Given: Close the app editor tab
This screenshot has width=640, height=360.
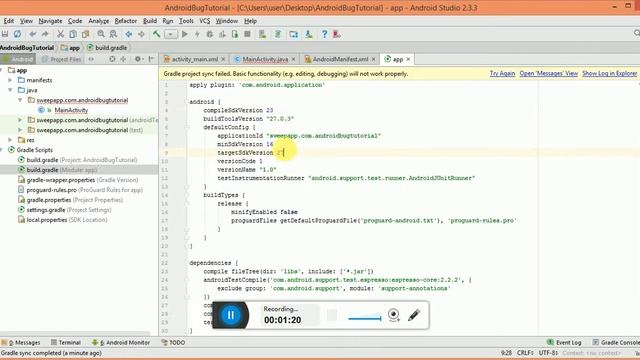Looking at the screenshot, I should click(x=408, y=59).
